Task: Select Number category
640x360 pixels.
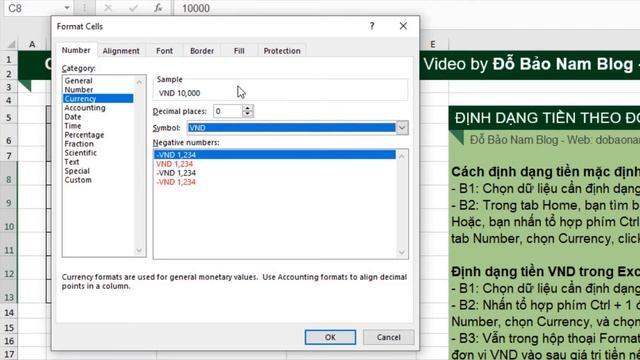Action: click(x=98, y=89)
